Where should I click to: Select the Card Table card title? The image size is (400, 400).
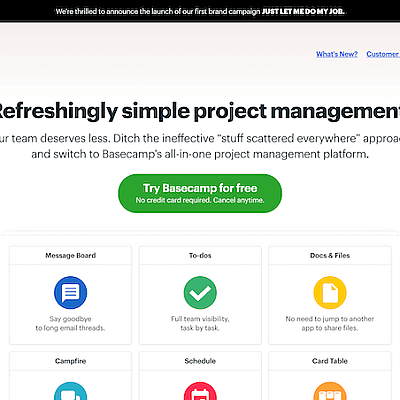pyautogui.click(x=330, y=361)
